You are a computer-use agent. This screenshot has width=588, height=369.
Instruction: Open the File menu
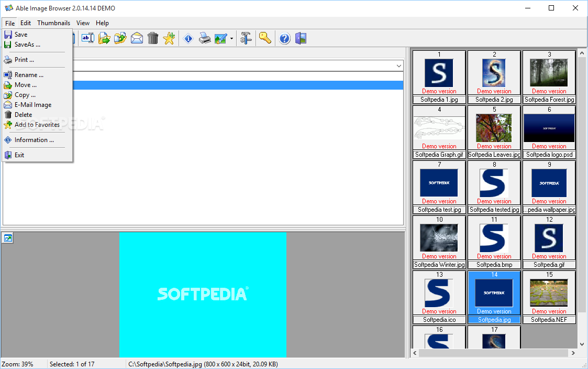10,23
